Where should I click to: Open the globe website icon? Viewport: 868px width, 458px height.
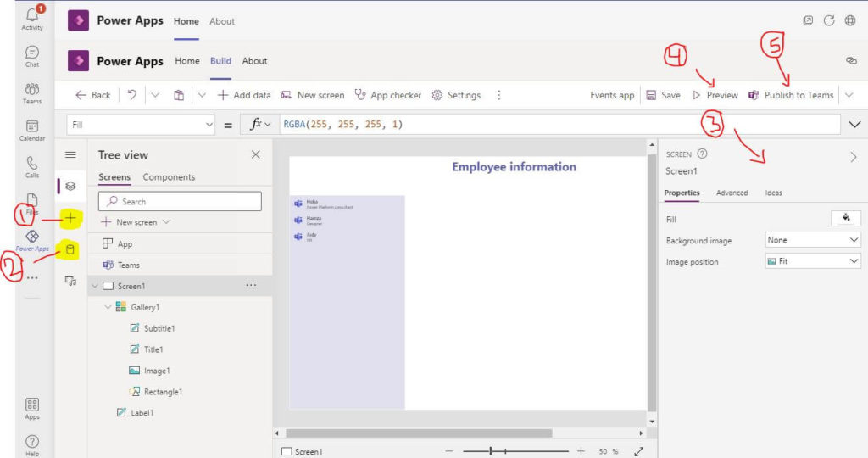click(x=850, y=20)
